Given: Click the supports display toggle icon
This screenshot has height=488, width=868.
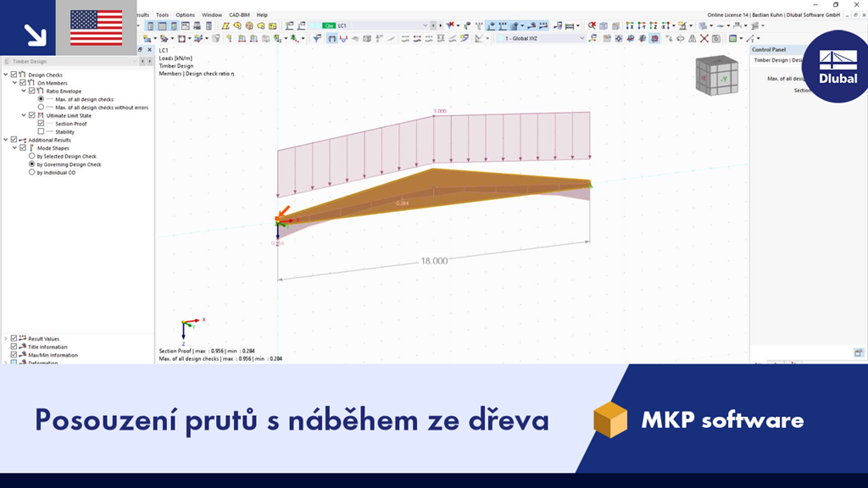Looking at the screenshot, I should [x=491, y=25].
